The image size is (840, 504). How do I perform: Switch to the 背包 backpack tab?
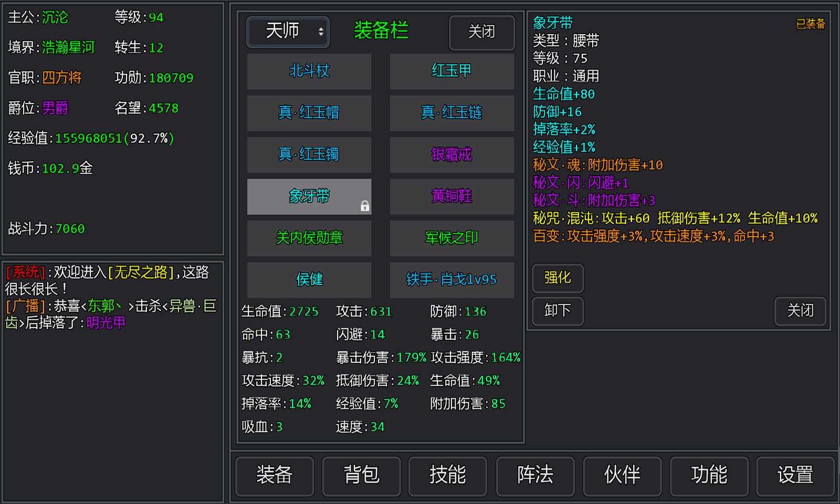click(x=362, y=476)
